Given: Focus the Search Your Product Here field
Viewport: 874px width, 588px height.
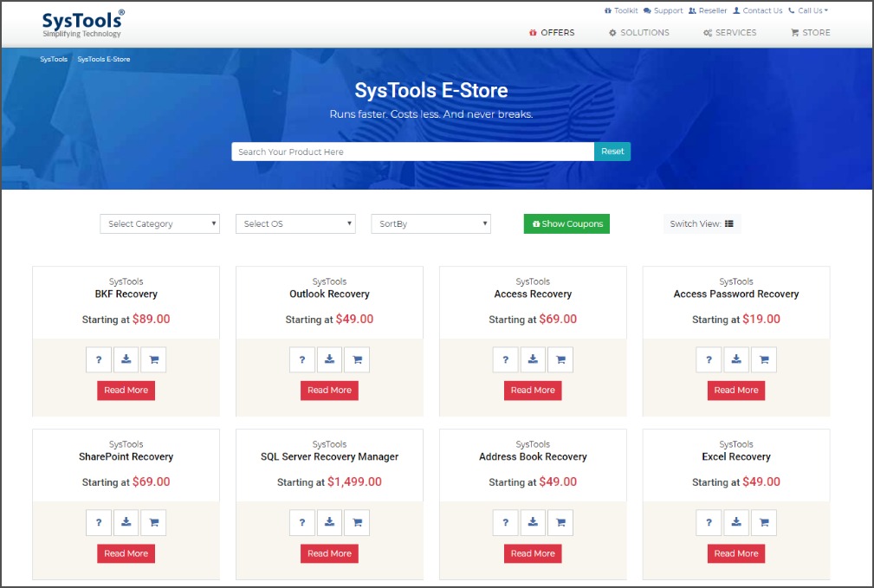Looking at the screenshot, I should point(413,152).
